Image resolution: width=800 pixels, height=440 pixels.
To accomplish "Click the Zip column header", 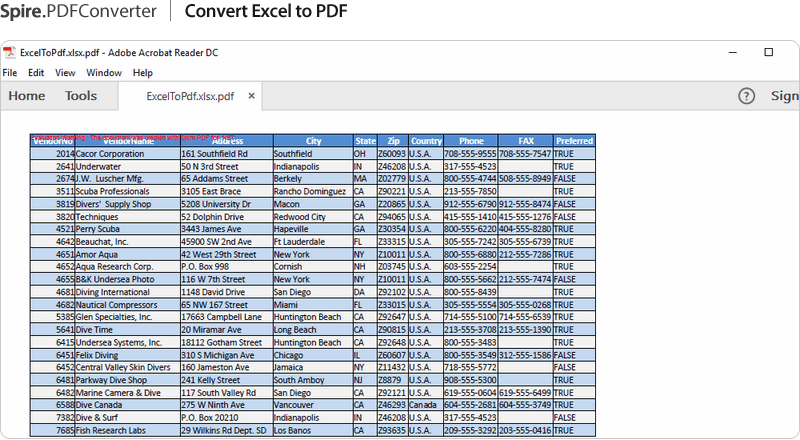I will pyautogui.click(x=393, y=141).
